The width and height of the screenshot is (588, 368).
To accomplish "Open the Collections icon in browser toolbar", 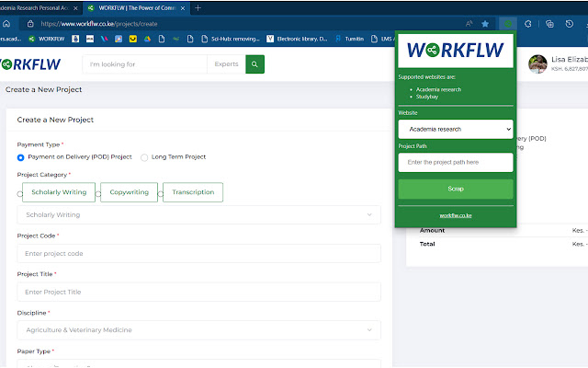I will (549, 24).
